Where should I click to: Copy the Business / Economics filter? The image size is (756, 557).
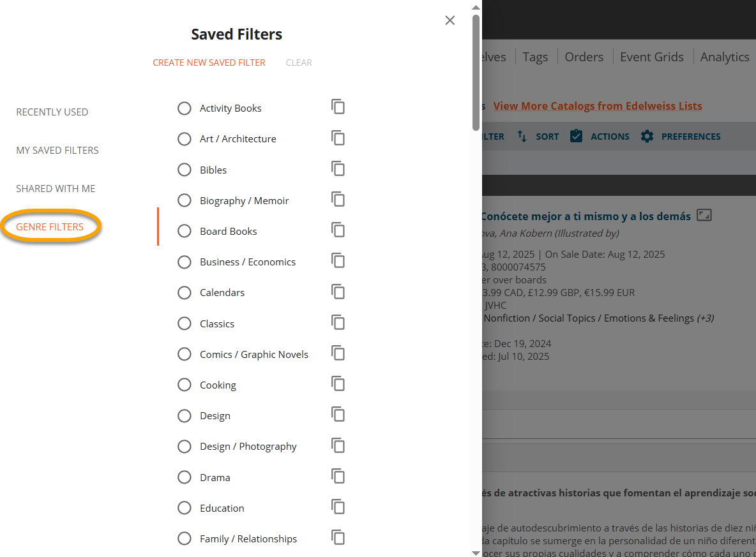point(338,261)
